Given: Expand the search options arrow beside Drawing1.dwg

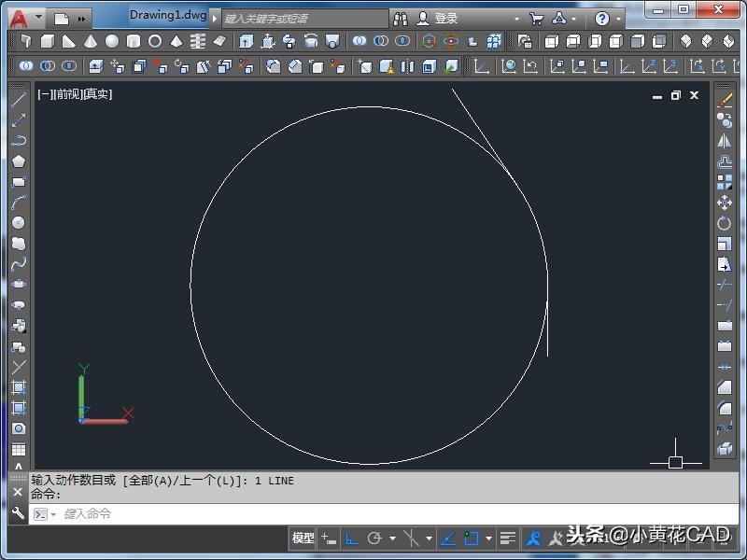Looking at the screenshot, I should coord(215,19).
